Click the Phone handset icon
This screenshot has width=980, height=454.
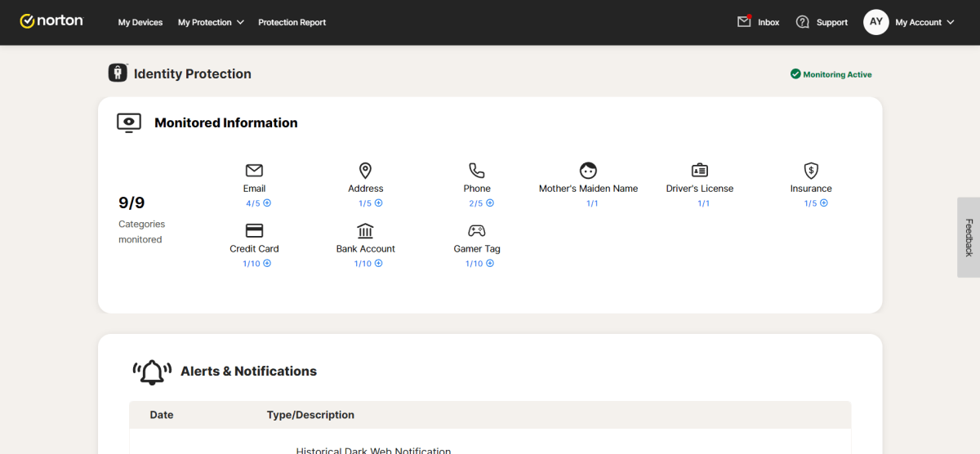[477, 170]
